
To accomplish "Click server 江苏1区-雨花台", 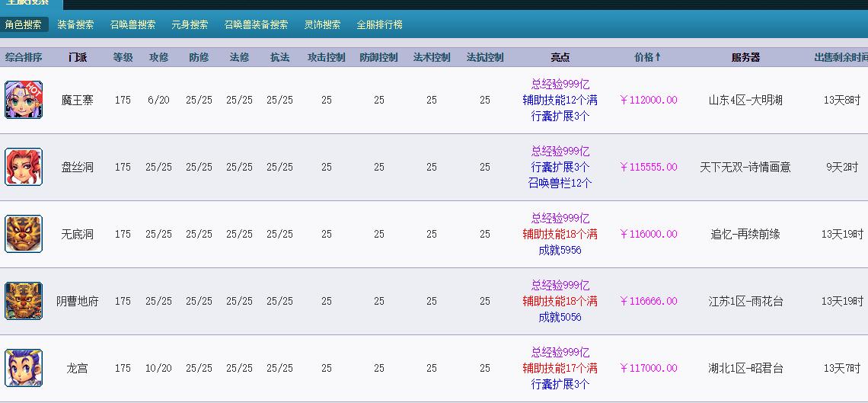I will click(x=745, y=302).
